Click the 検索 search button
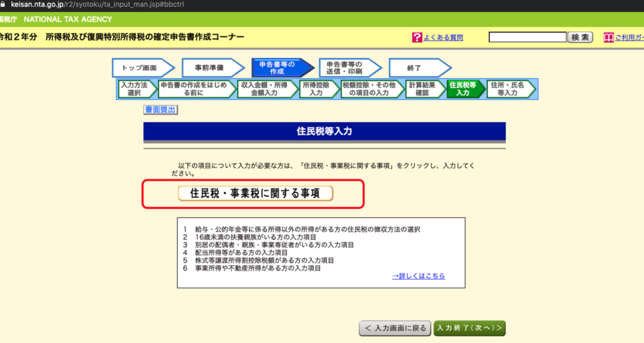 coord(580,37)
